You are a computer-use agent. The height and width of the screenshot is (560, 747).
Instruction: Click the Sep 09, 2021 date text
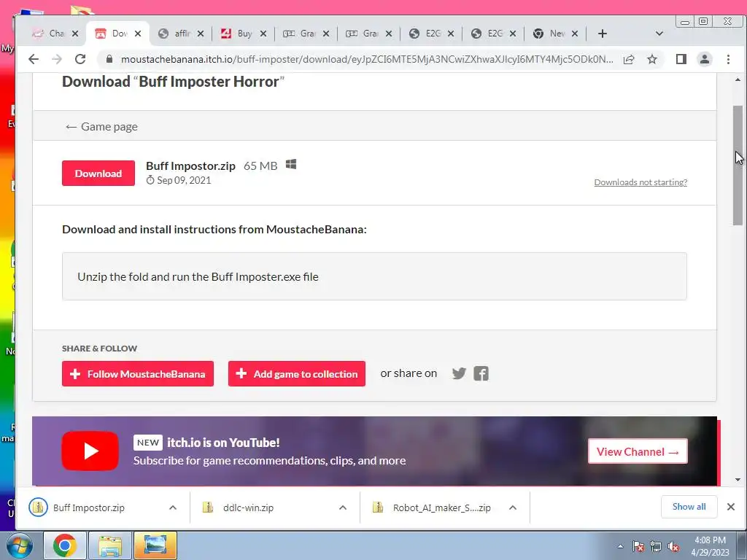[184, 180]
